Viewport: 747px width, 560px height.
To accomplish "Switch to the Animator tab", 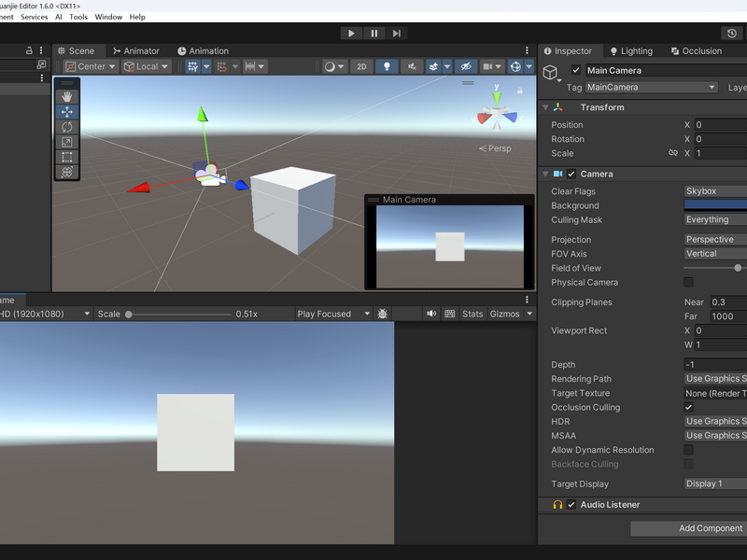I will coord(136,51).
